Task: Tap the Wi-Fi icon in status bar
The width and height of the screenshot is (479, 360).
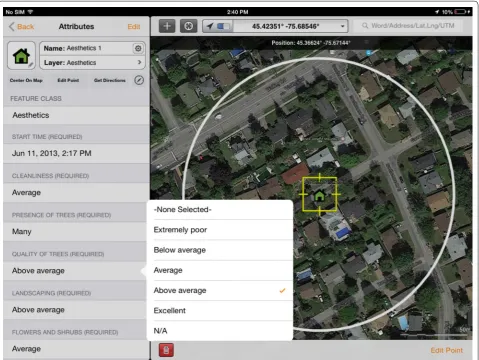Action: 30,12
